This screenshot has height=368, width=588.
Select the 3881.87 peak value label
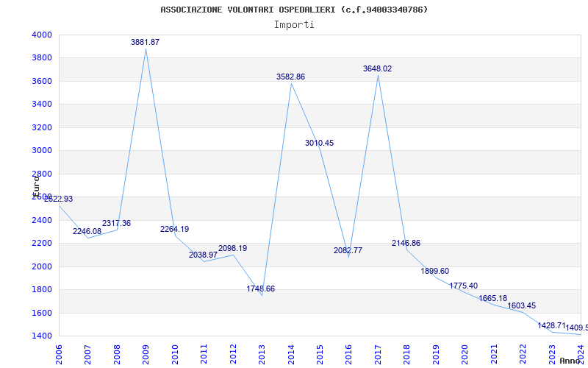click(145, 42)
